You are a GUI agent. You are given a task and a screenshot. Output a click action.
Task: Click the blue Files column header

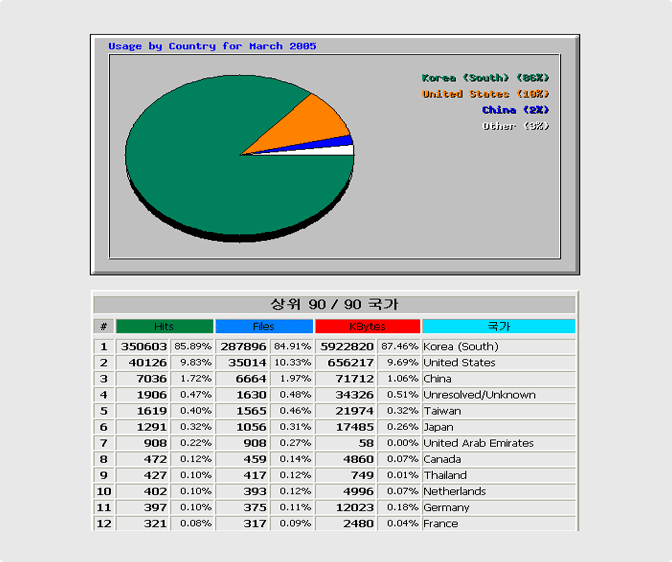pos(264,327)
